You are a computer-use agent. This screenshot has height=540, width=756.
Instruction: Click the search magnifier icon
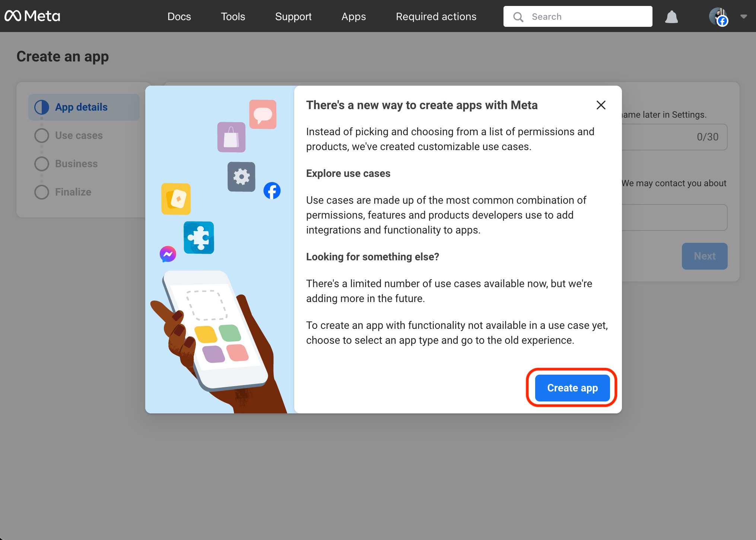point(518,17)
